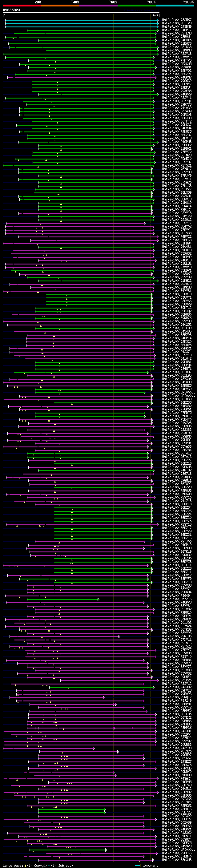The width and height of the screenshot is (197, 868).
Task: Click the purple ~60% identity color segment
Action: (x=99, y=6)
